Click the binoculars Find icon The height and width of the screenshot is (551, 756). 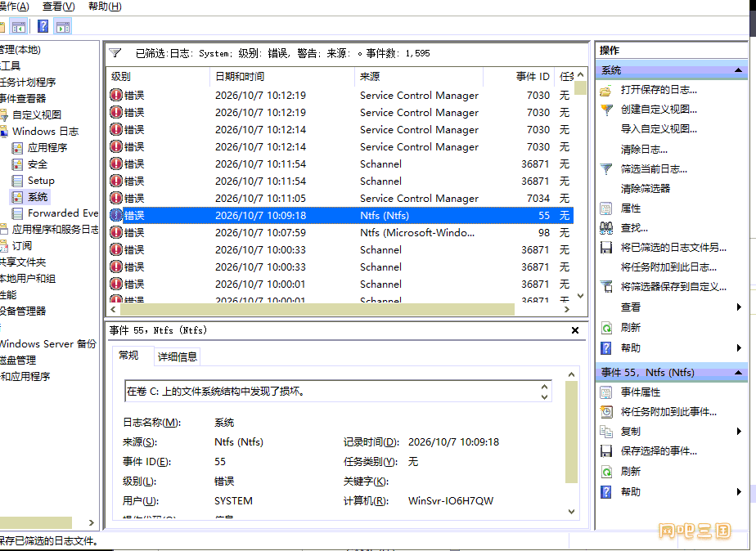606,228
